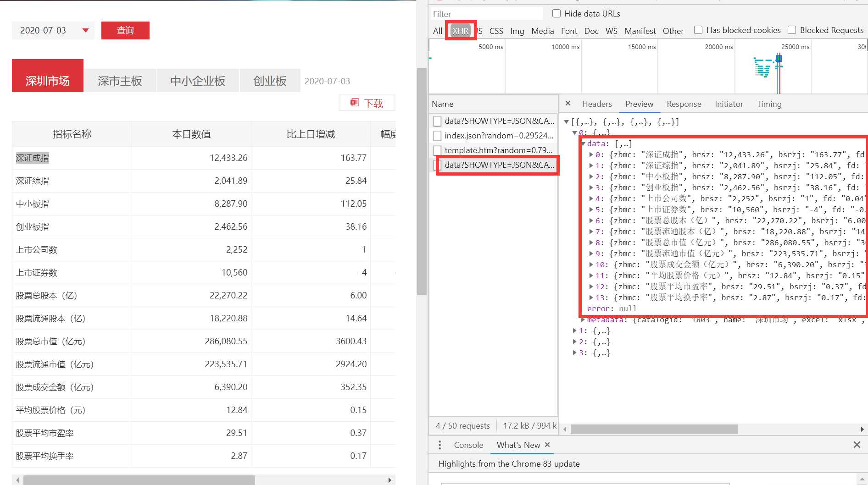Select the index.json?random request
868x485 pixels.
tap(494, 136)
